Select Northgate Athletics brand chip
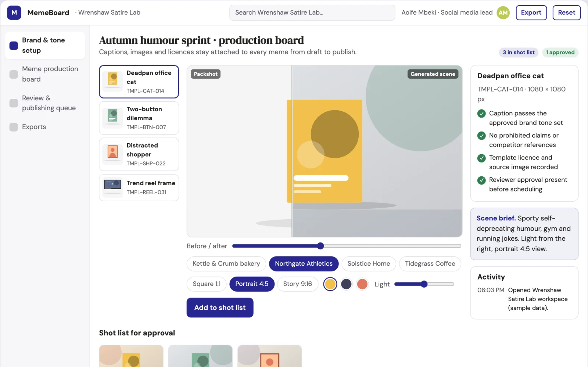The image size is (588, 367). [x=304, y=264]
